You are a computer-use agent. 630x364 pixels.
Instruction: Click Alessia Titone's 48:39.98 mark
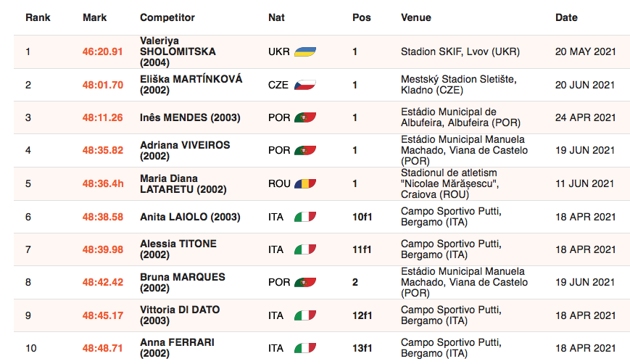[103, 249]
